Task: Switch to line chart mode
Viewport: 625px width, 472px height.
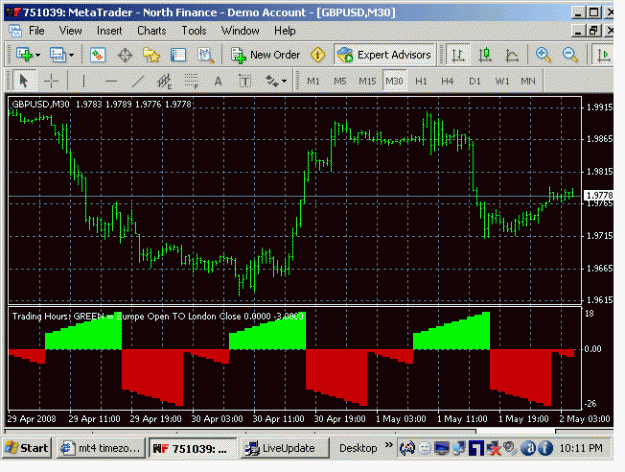Action: [512, 55]
